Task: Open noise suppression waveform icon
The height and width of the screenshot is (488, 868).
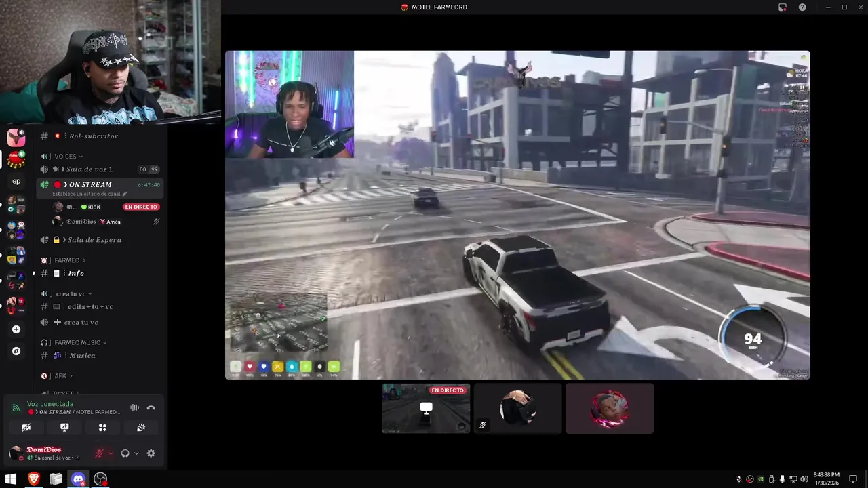Action: (134, 408)
